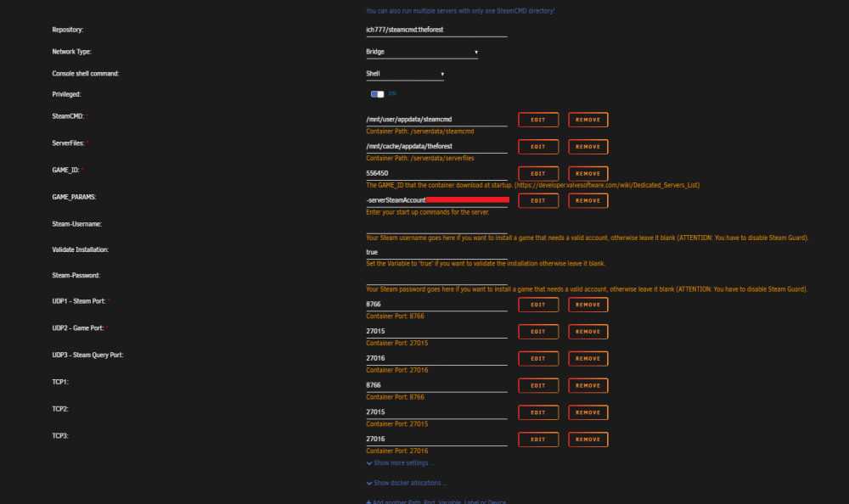The width and height of the screenshot is (849, 504).
Task: Click the 'UDP3 - Steam Query Port:' label
Action: tap(87, 356)
